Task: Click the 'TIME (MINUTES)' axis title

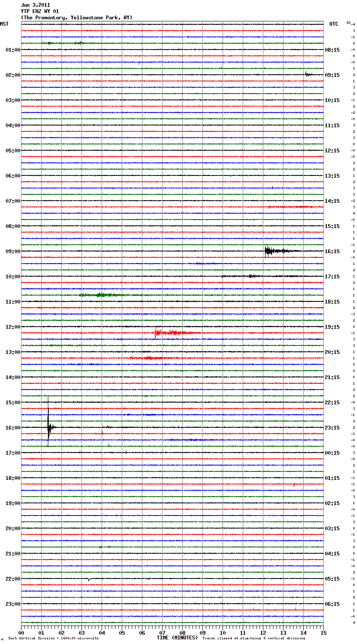Action: tap(177, 638)
